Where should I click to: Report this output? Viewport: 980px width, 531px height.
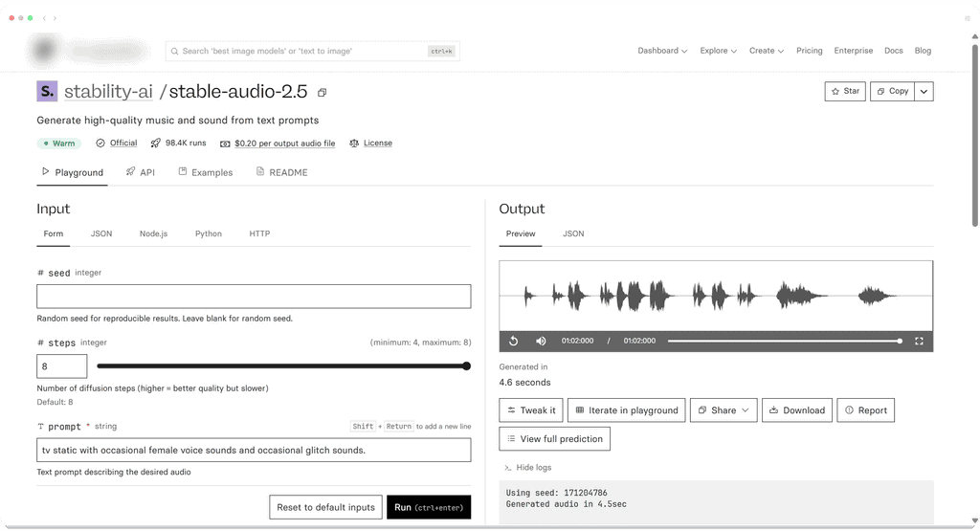coord(865,410)
